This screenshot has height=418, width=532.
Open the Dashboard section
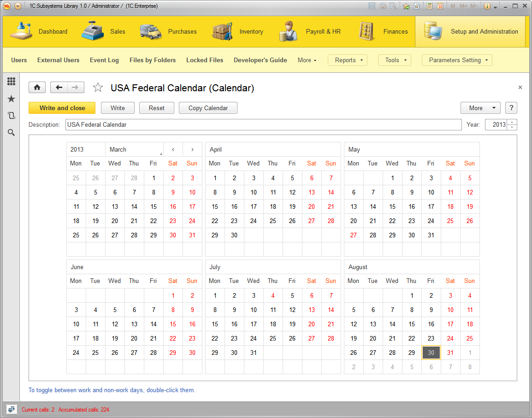tap(39, 31)
